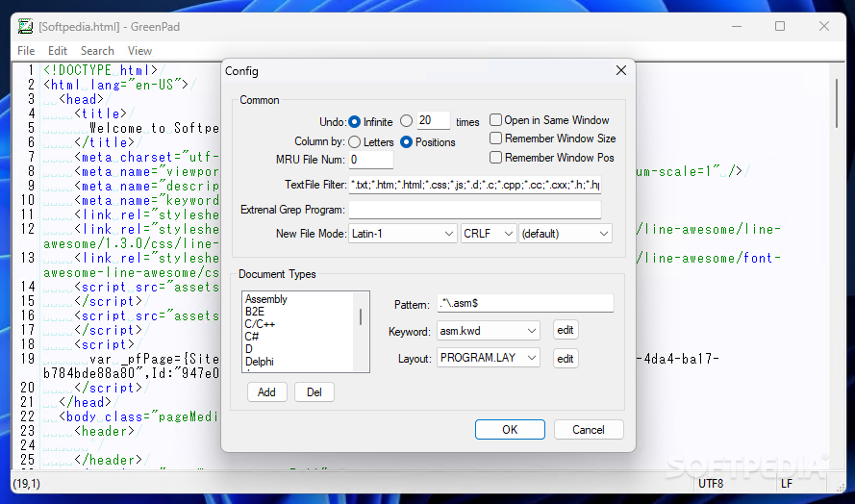
Task: Click Add document type button
Action: [x=266, y=392]
